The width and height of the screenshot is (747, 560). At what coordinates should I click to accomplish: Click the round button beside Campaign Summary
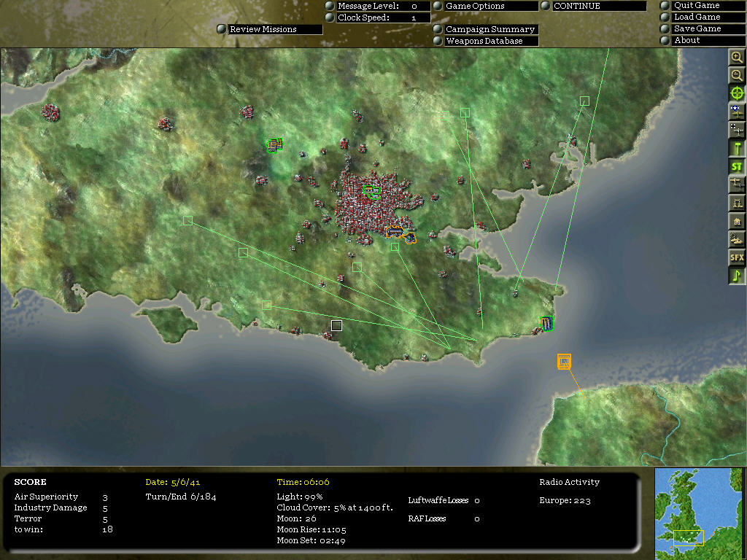point(438,29)
